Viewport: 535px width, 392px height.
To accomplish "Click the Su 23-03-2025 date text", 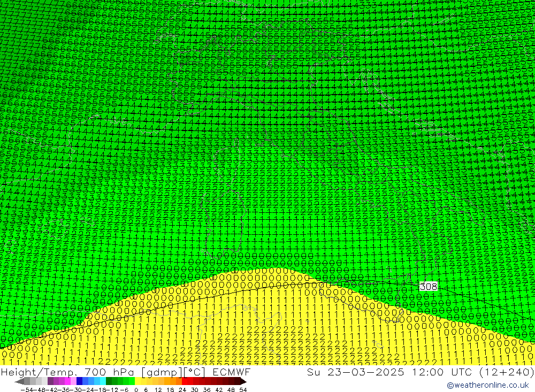I will tap(355, 372).
